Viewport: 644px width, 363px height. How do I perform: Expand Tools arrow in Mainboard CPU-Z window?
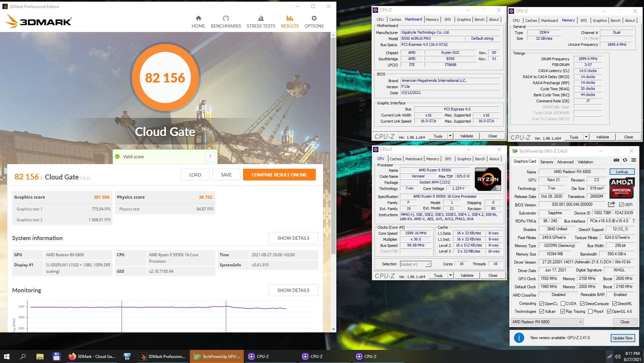450,136
